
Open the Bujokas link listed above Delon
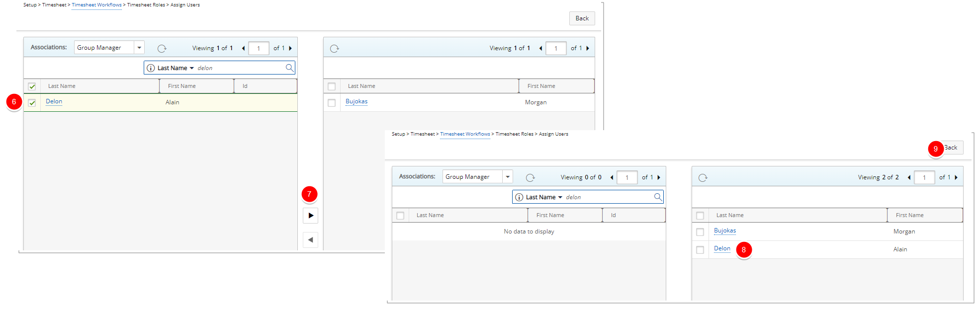pos(724,231)
